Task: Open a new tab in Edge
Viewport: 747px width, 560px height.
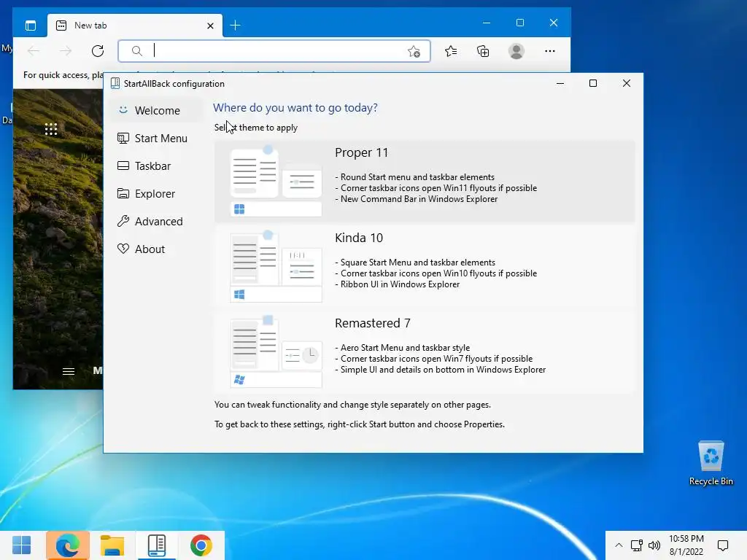Action: pyautogui.click(x=236, y=26)
